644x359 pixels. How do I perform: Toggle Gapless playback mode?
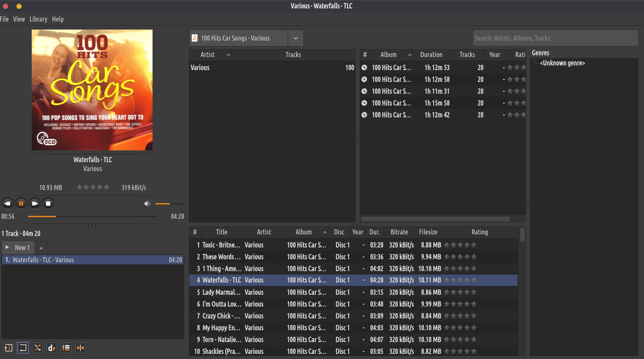pos(80,348)
